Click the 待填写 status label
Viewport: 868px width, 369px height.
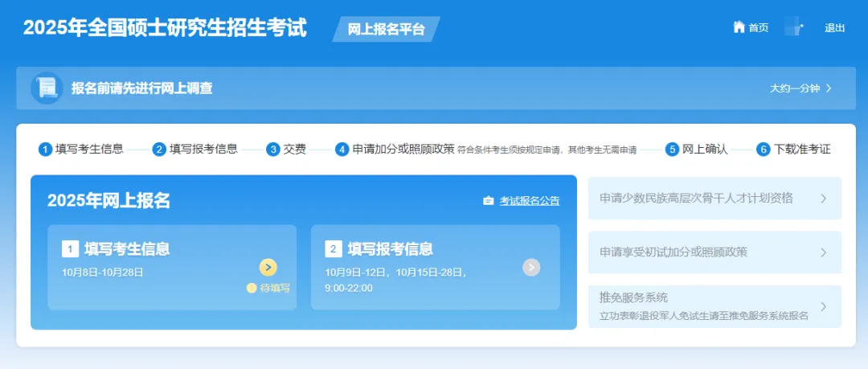click(275, 288)
